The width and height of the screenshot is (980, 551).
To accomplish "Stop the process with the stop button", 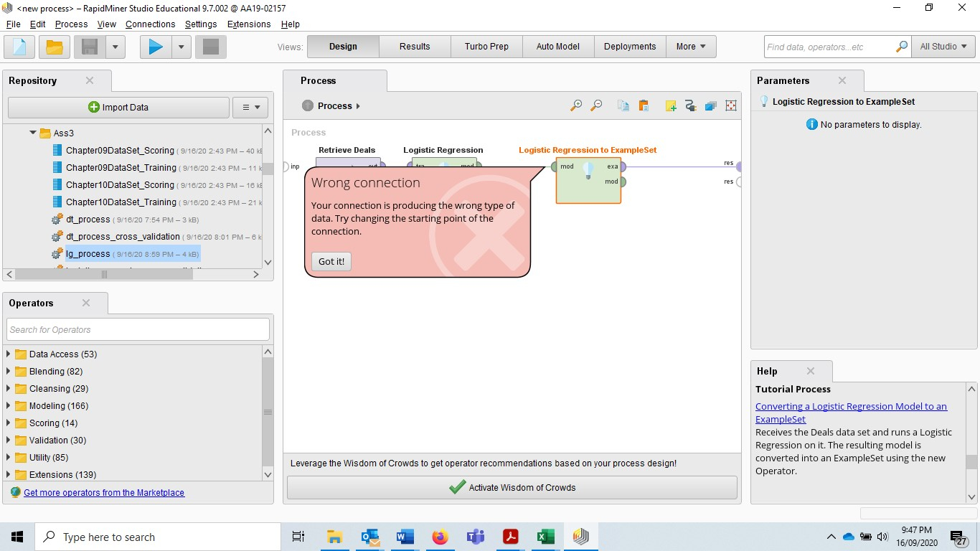I will pos(211,47).
